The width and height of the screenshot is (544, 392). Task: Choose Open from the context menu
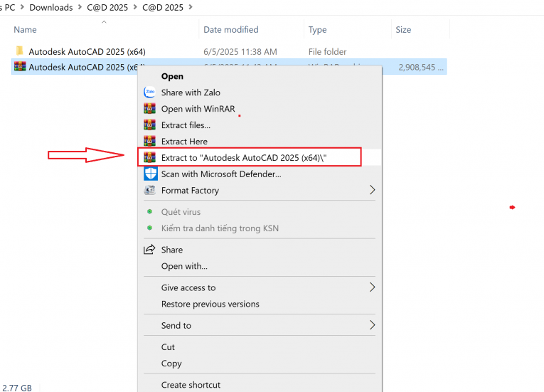point(172,76)
